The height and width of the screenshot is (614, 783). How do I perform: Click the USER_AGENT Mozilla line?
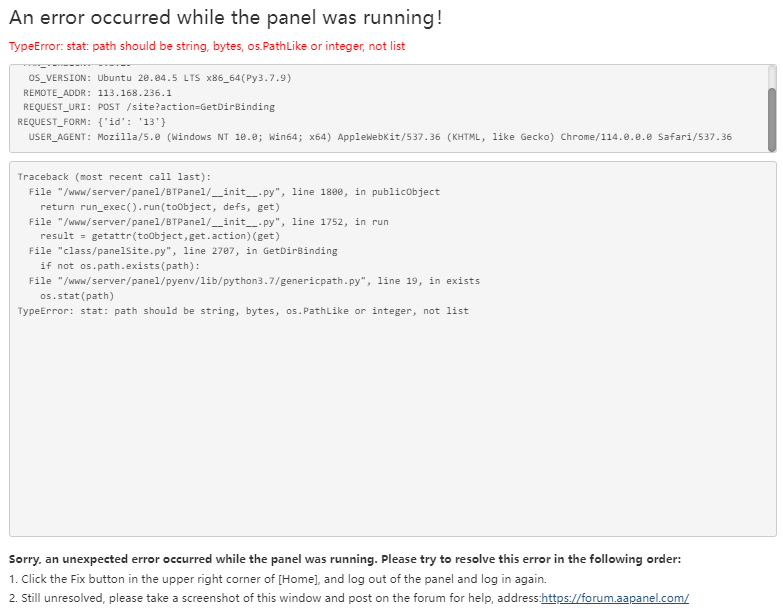coord(380,137)
